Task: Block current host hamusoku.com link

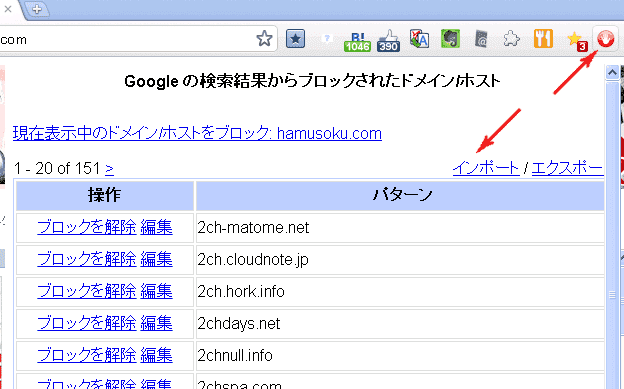Action: (x=197, y=133)
